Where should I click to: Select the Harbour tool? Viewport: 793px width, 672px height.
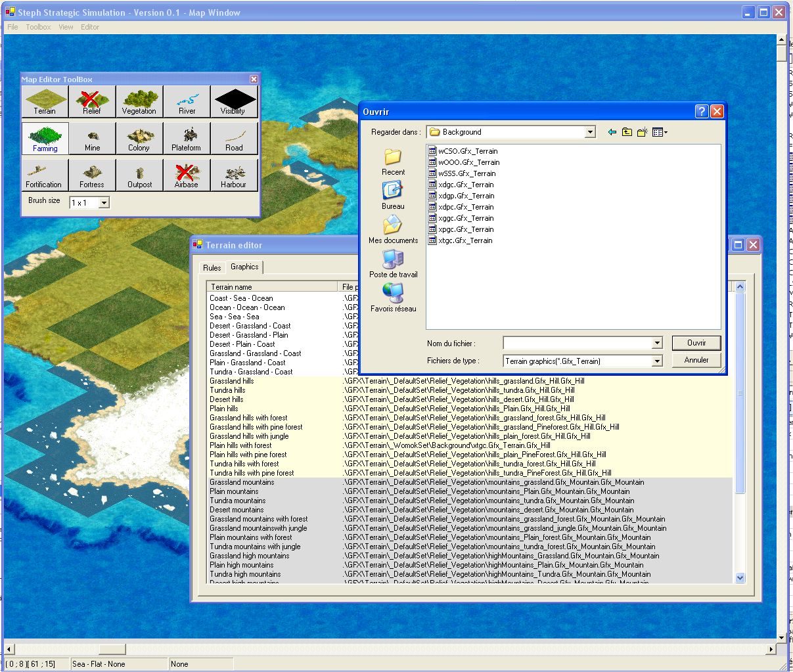pyautogui.click(x=234, y=175)
